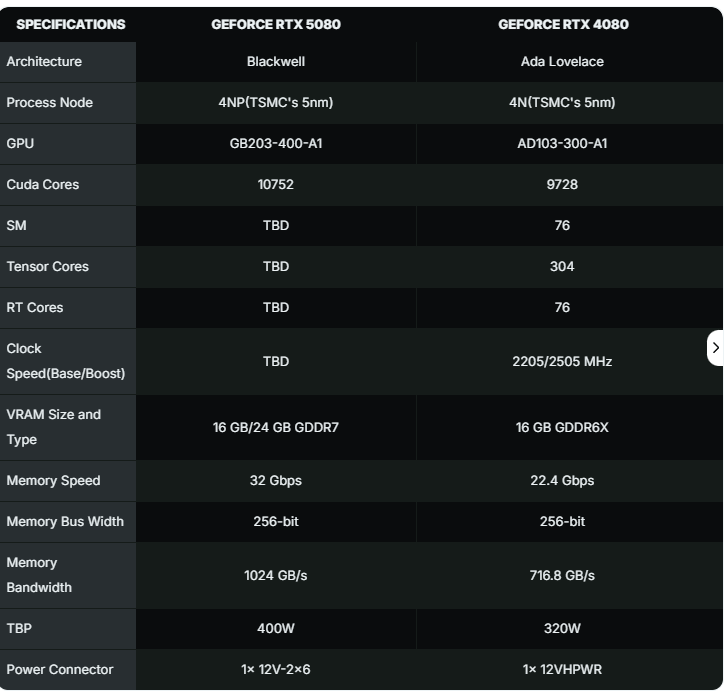The width and height of the screenshot is (725, 691).
Task: Click the right arrow chevron to scroll the table
Action: (x=715, y=347)
